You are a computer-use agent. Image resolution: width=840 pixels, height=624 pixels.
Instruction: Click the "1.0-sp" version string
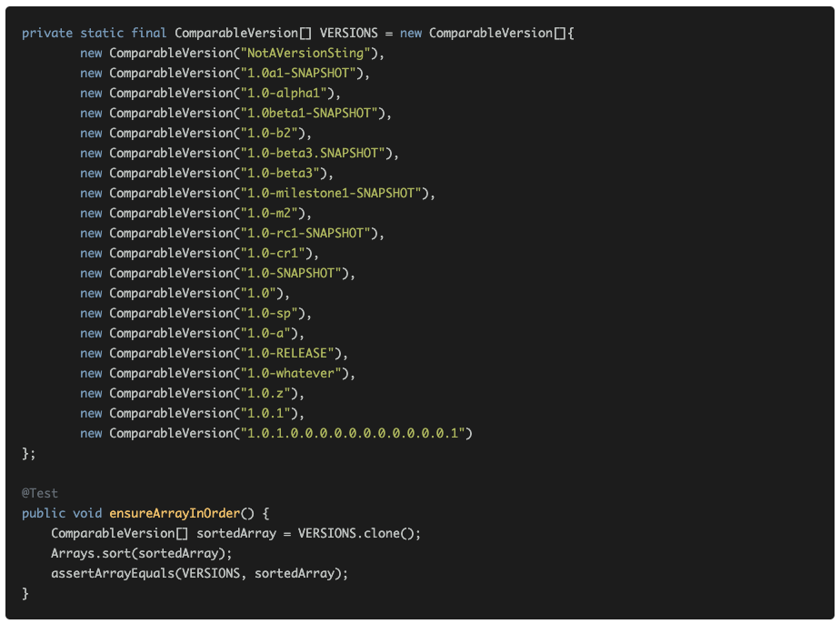pos(269,313)
